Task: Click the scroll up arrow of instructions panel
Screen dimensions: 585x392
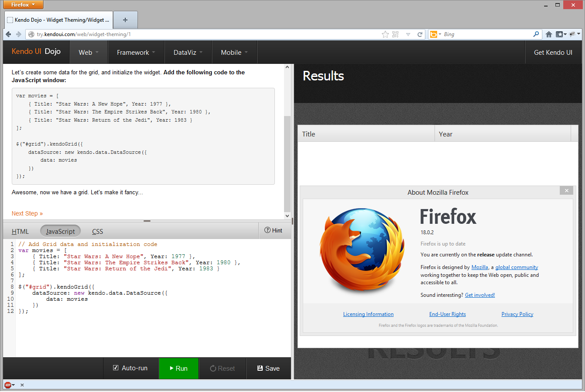Action: point(287,67)
